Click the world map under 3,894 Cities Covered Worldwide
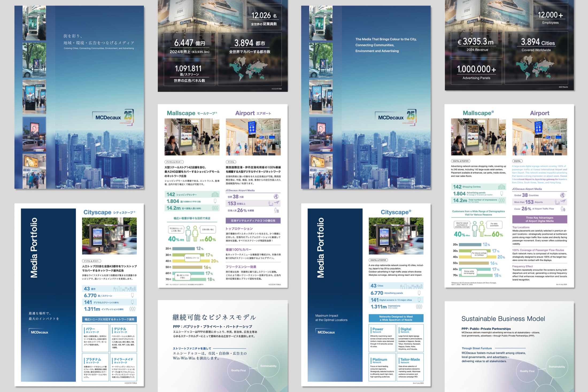Image resolution: width=588 pixels, height=392 pixels. tap(535, 68)
